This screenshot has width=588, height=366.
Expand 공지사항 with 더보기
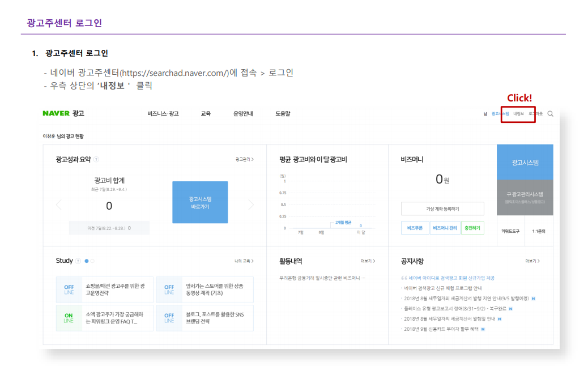tap(532, 261)
